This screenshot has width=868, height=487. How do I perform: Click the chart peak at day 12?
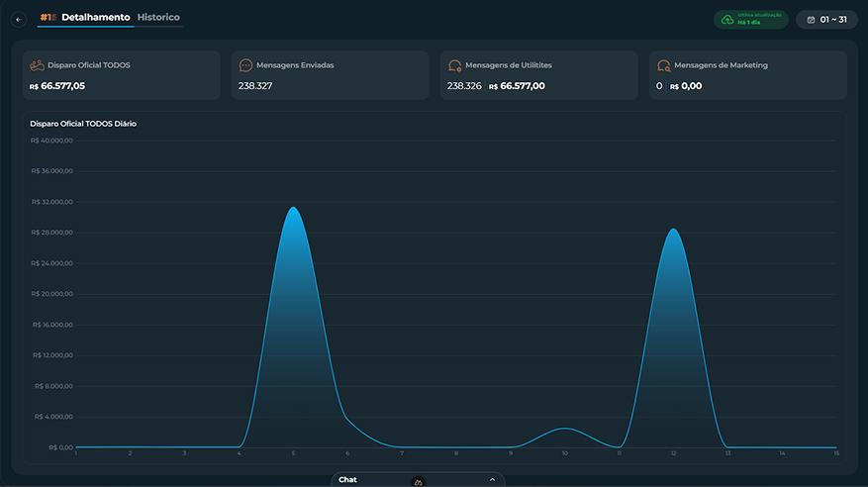click(674, 229)
